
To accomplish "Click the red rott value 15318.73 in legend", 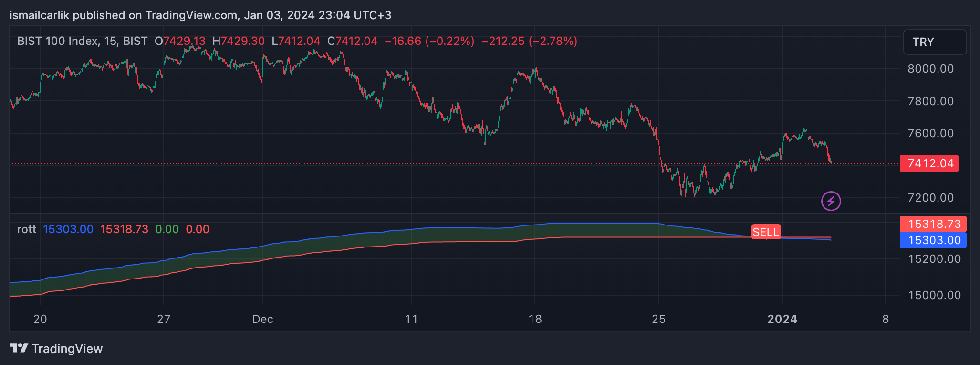I will click(124, 229).
